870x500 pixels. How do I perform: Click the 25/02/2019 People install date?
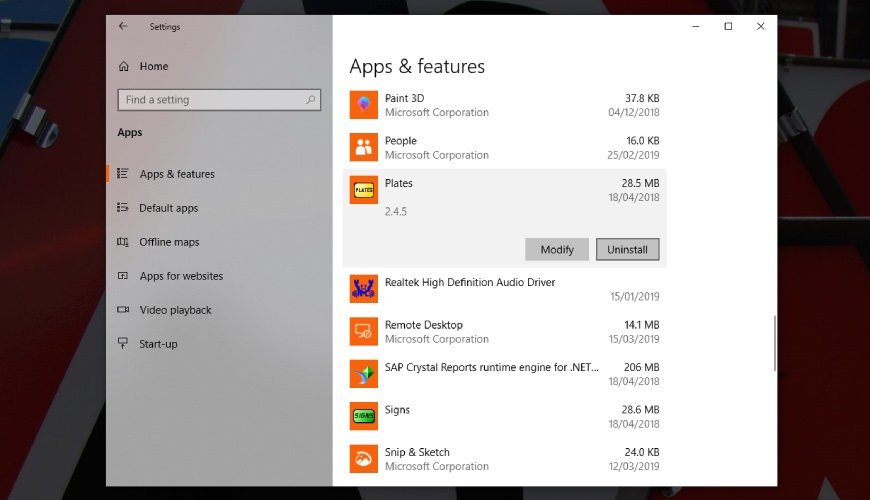[x=633, y=155]
